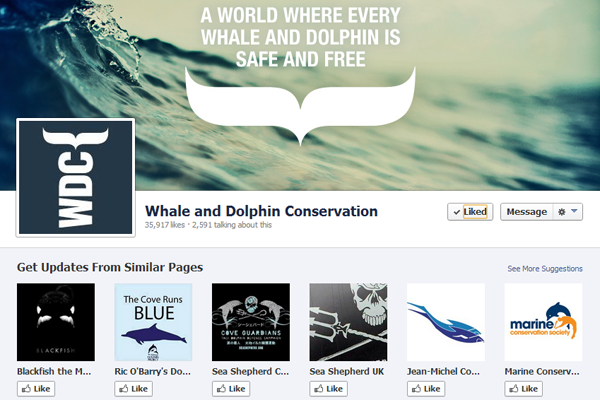Click the Jean-Michel Cousteau blue fish logo

[x=446, y=322]
